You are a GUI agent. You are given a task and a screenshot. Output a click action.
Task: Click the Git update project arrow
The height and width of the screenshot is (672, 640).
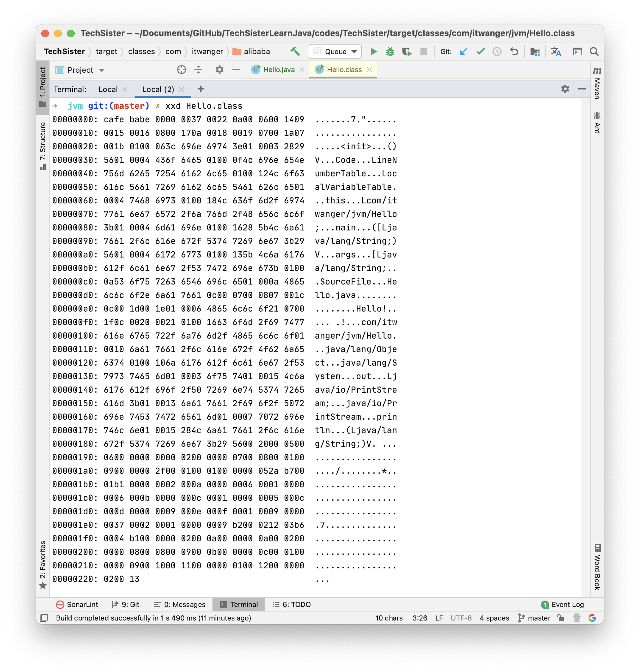pos(463,51)
